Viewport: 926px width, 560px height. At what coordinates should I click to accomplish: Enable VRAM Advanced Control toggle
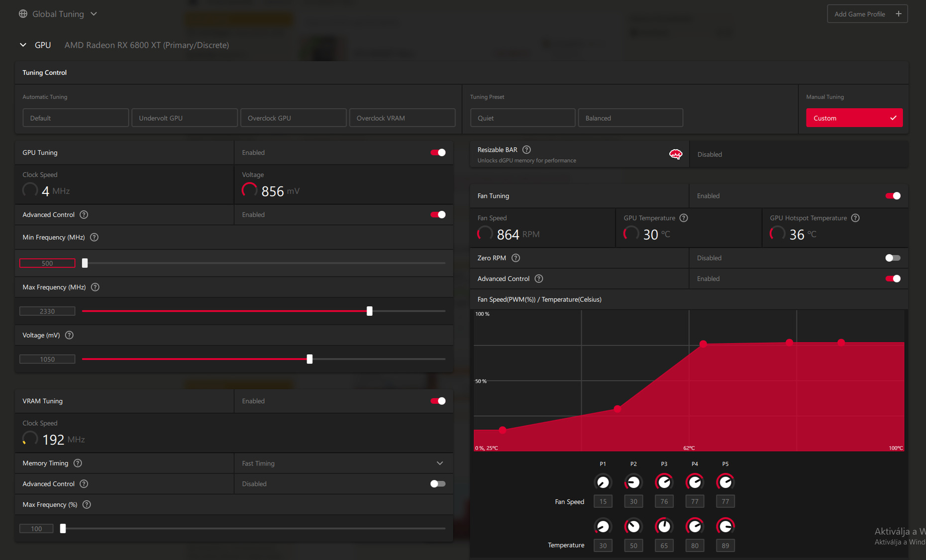[438, 484]
